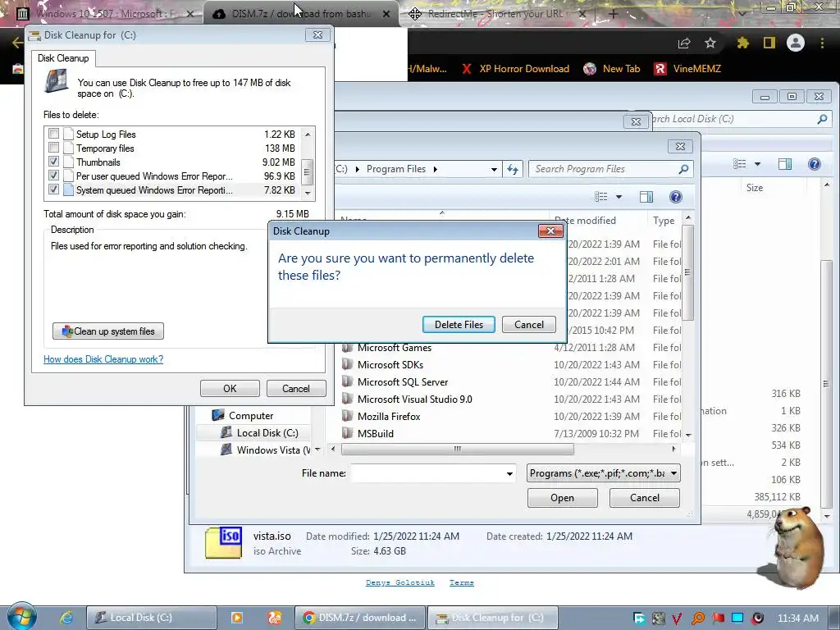Tick the Setup Log Files checkbox
The height and width of the screenshot is (630, 840).
(x=53, y=134)
